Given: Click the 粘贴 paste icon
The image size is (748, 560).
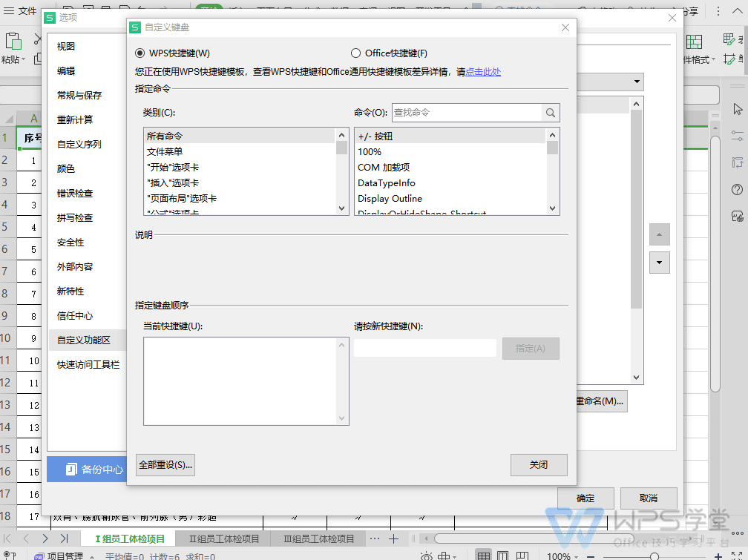Looking at the screenshot, I should pyautogui.click(x=13, y=42).
